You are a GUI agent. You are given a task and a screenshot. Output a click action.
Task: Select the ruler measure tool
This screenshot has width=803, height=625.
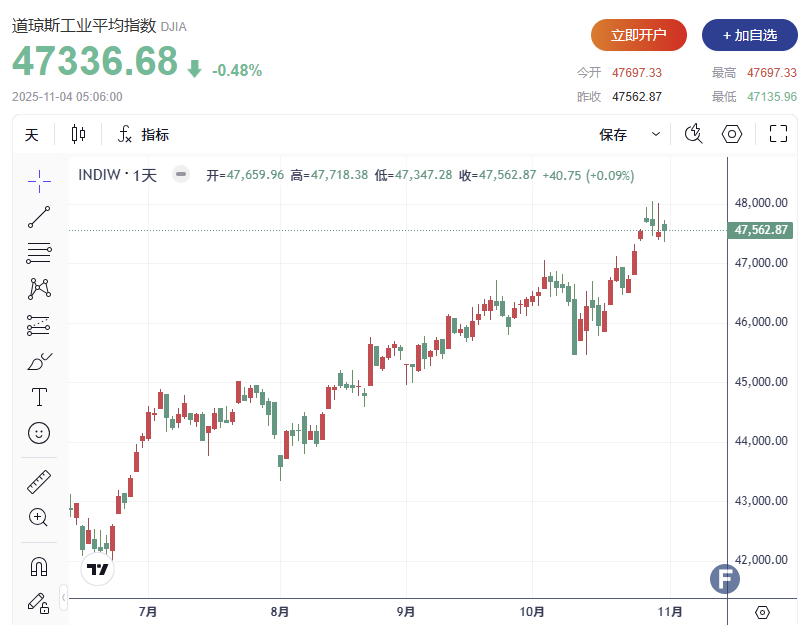(x=39, y=482)
